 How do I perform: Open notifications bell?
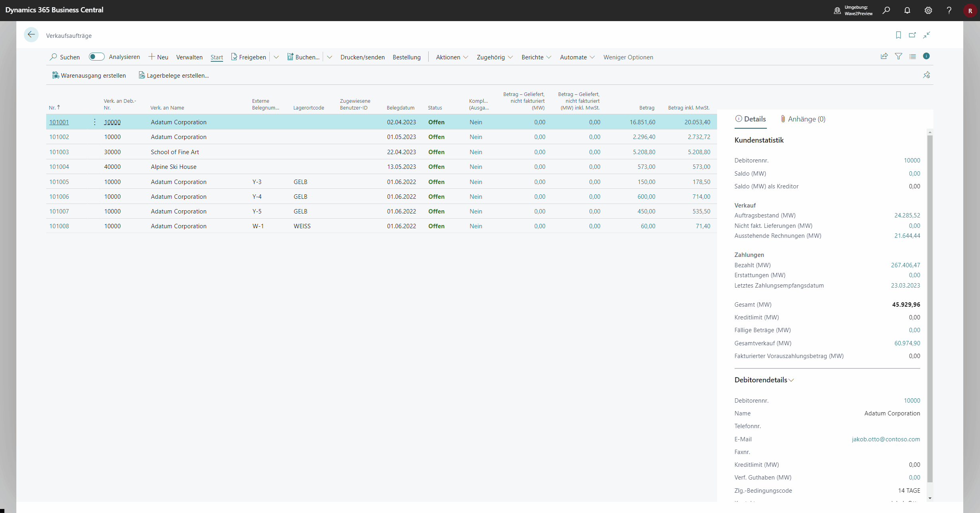point(907,10)
